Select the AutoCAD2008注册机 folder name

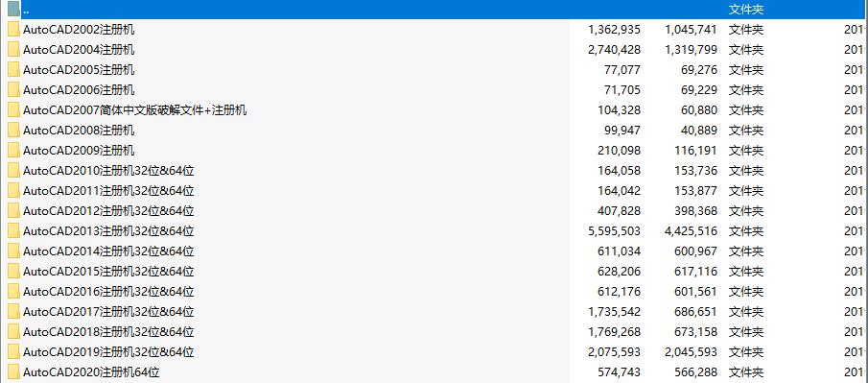79,131
